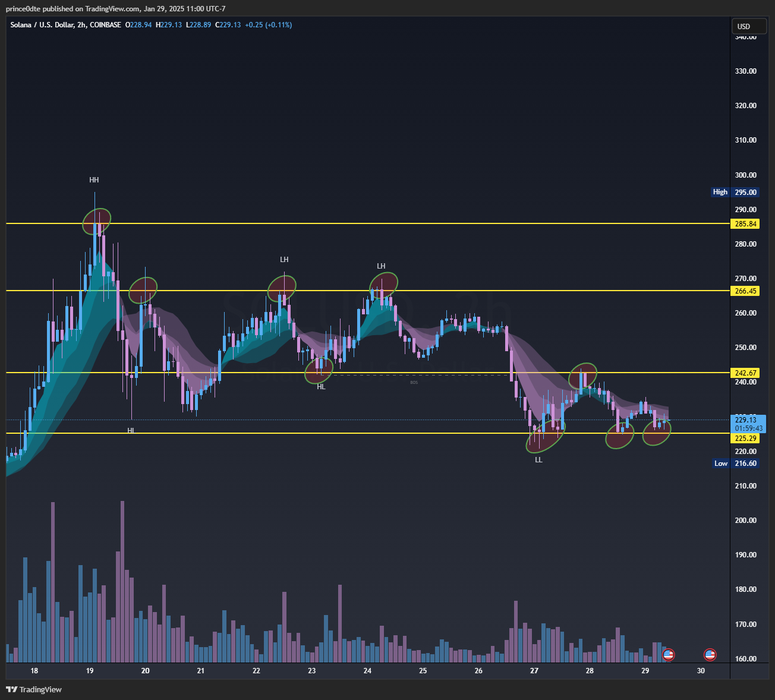Click the published-by prince0dte header text
The width and height of the screenshot is (775, 700).
115,8
